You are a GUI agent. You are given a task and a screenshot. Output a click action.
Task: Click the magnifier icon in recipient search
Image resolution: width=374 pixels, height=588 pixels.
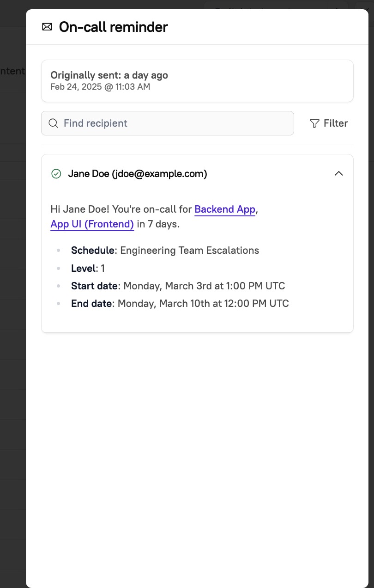(x=53, y=123)
